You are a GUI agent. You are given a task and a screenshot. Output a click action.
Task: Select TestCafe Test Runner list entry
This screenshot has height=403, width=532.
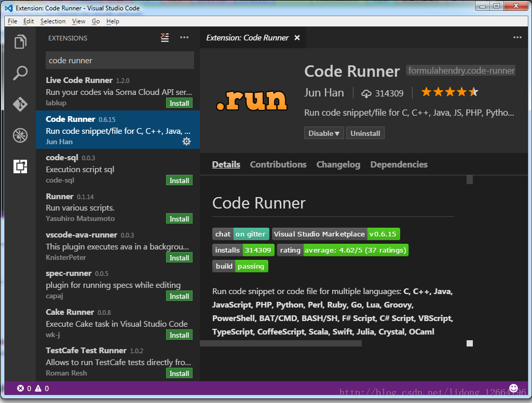[x=118, y=362]
